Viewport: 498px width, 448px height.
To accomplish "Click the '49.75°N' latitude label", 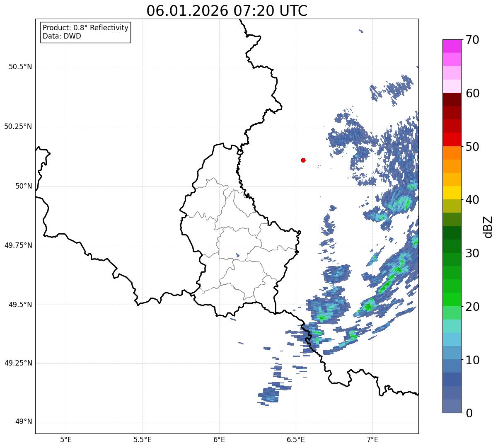I will click(18, 245).
